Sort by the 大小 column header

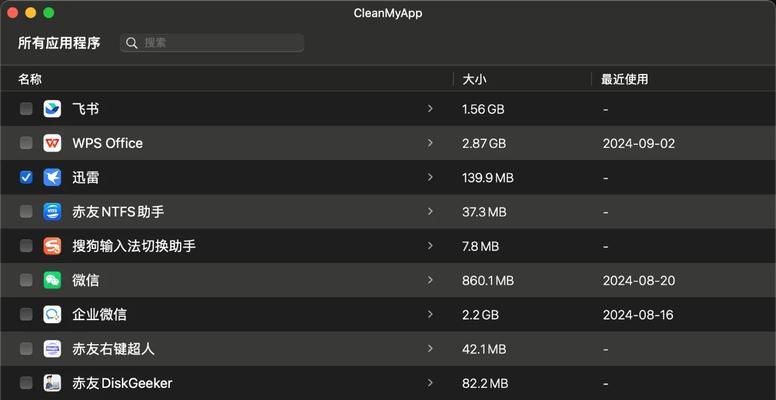(474, 79)
